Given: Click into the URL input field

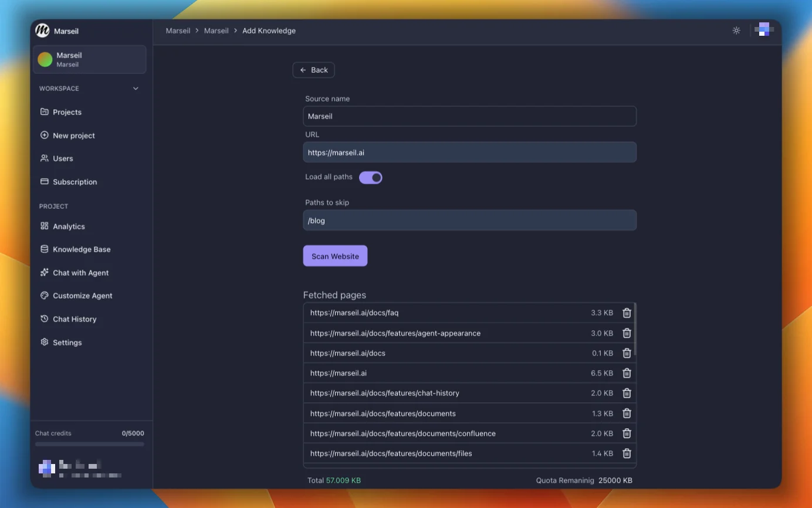Looking at the screenshot, I should (470, 153).
